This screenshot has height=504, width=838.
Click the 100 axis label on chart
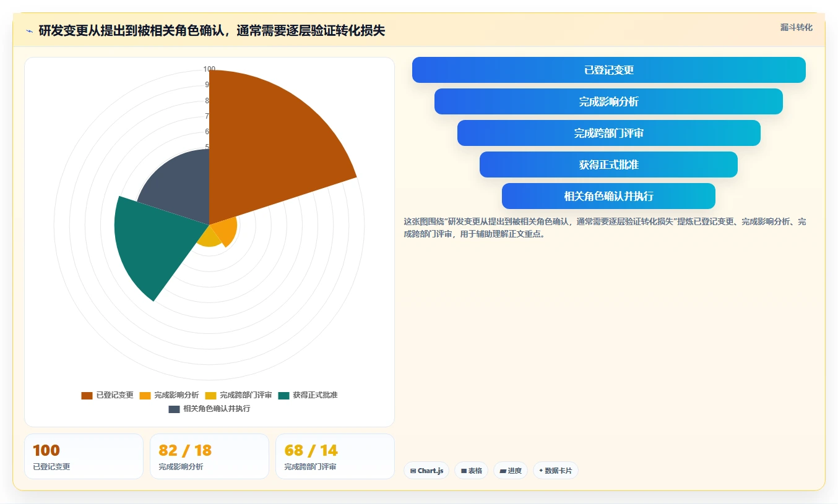coord(209,69)
